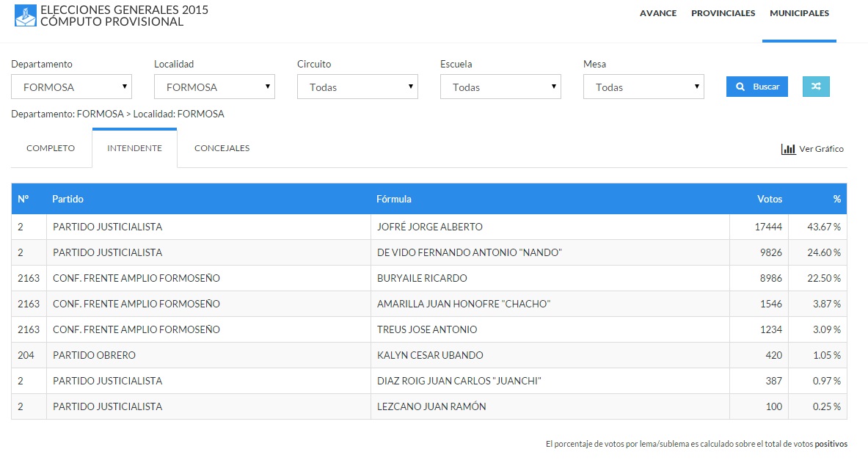Viewport: 868px width, 460px height.
Task: Switch to the Concejales tab
Action: tap(222, 148)
